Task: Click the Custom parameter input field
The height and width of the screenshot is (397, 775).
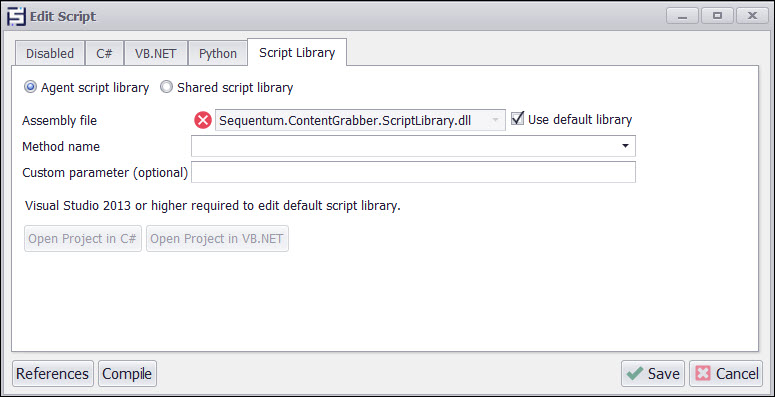Action: pos(413,172)
